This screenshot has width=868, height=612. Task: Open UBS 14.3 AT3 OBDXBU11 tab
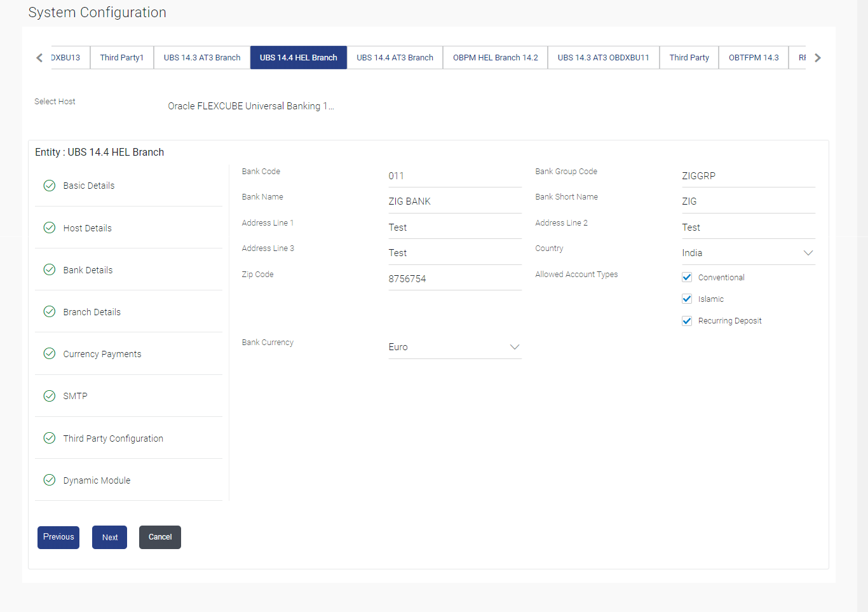click(604, 58)
